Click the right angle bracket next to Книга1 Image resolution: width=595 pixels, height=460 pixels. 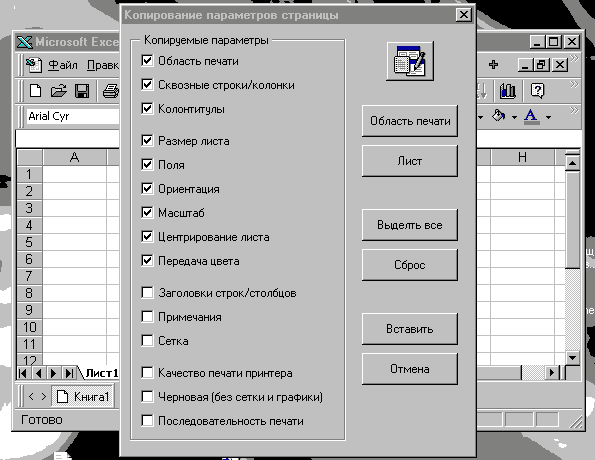click(44, 397)
